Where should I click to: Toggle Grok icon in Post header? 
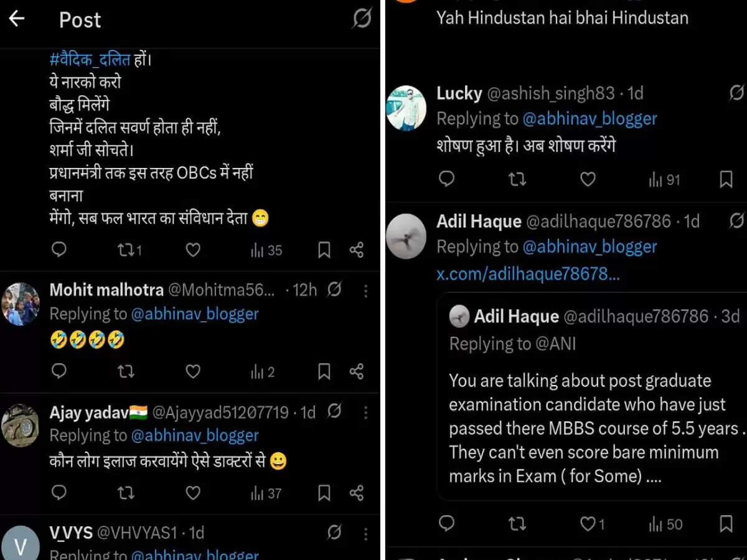[362, 19]
